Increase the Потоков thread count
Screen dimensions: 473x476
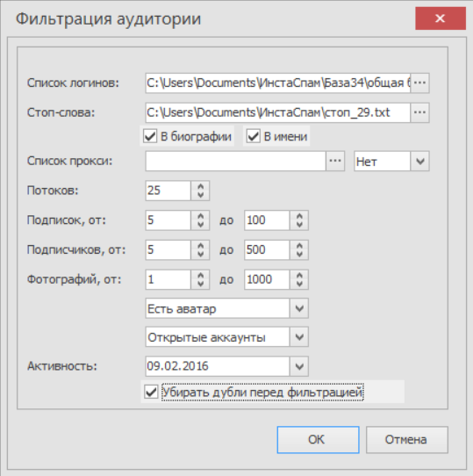200,186
